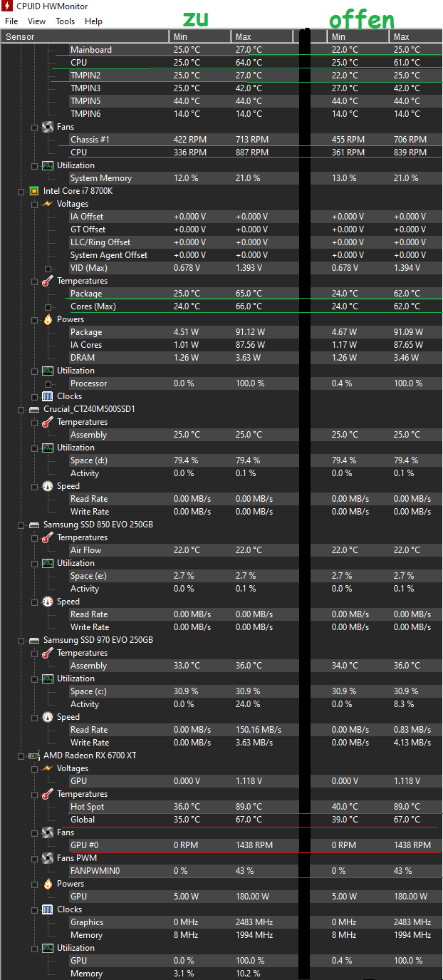Click the fan icon beside GPU Fans PWM
This screenshot has height=980, width=443.
tap(48, 858)
